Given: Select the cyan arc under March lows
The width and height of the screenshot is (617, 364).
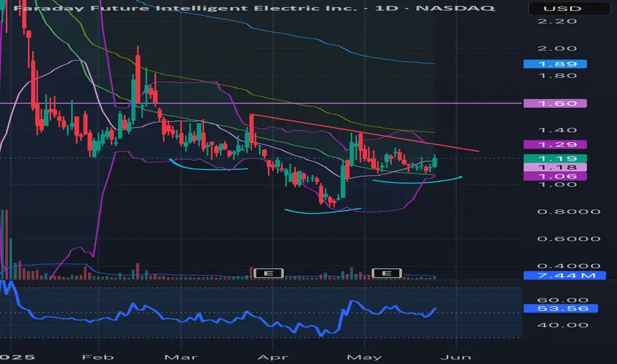Looking at the screenshot, I should tap(209, 169).
